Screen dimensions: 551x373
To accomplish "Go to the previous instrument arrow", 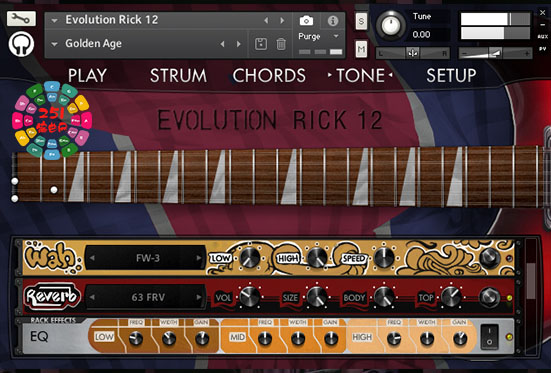I will click(266, 21).
